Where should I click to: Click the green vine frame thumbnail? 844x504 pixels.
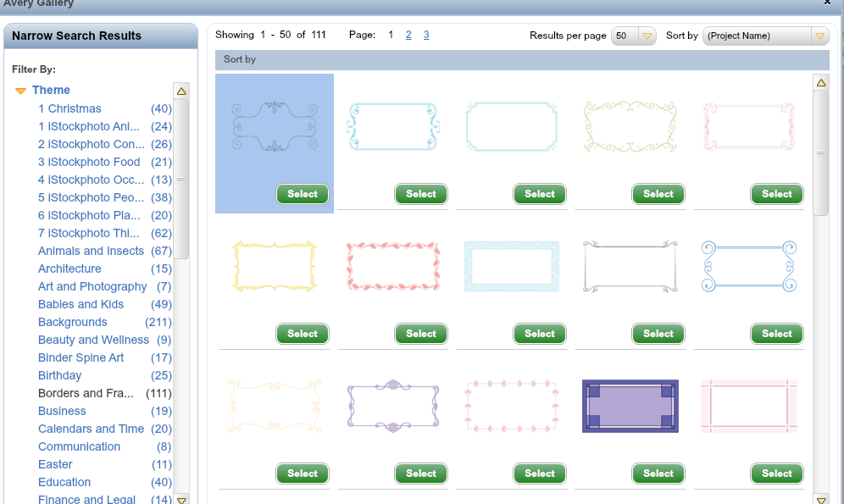[630, 126]
